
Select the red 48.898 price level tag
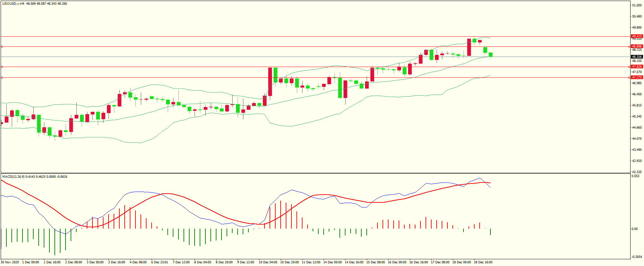pyautogui.click(x=637, y=46)
